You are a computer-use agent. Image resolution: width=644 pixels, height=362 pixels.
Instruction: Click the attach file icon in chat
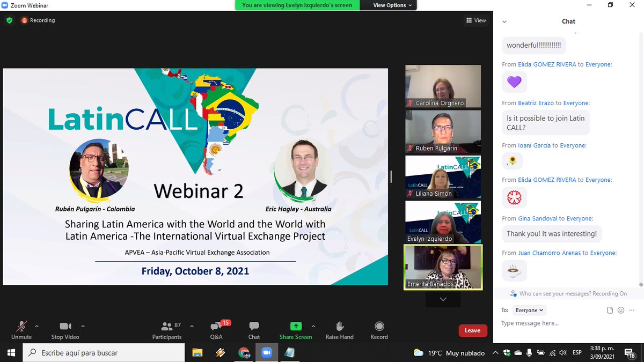(x=610, y=310)
